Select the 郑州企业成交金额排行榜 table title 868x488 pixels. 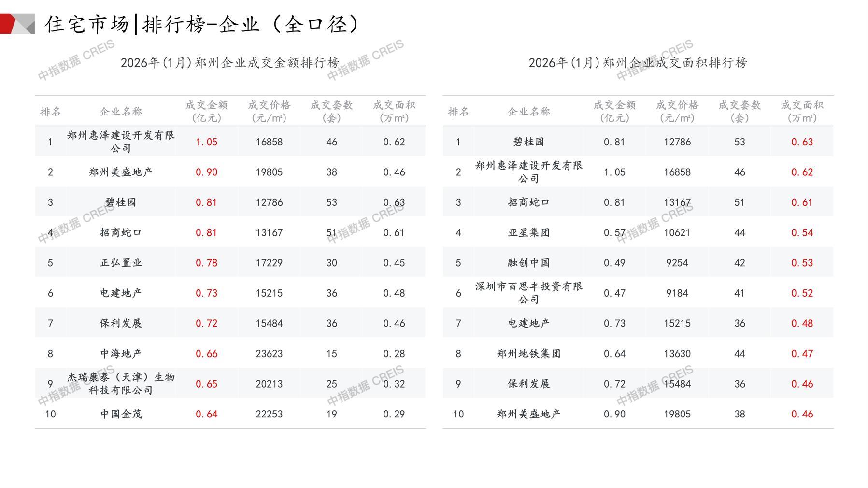click(229, 63)
